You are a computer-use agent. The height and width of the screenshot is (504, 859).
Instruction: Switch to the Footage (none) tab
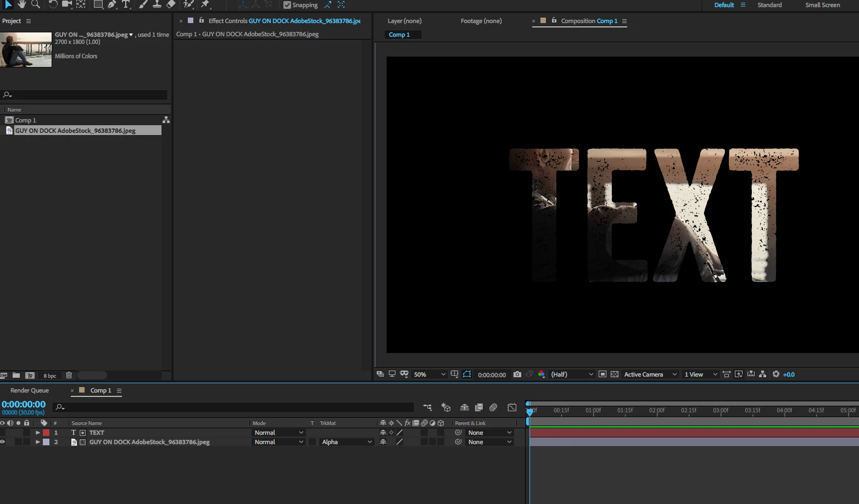click(481, 21)
